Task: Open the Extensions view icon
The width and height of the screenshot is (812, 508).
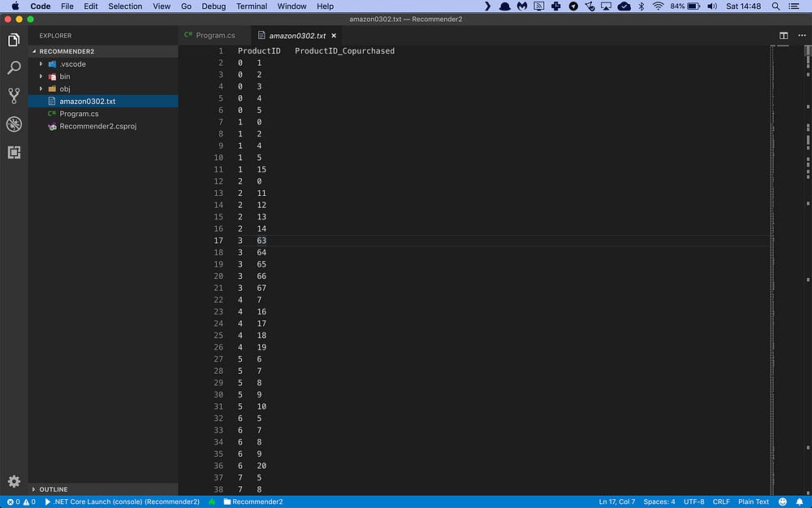Action: click(x=14, y=152)
